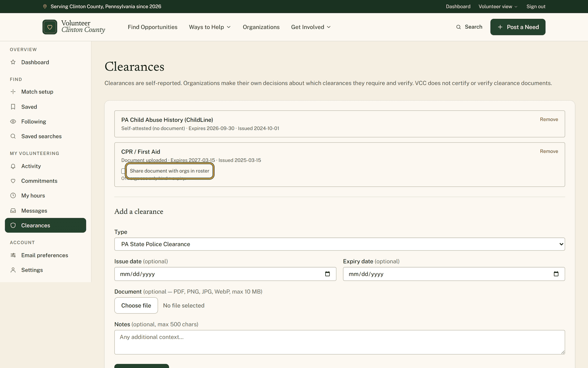Click the Match setup sparkle icon

13,92
